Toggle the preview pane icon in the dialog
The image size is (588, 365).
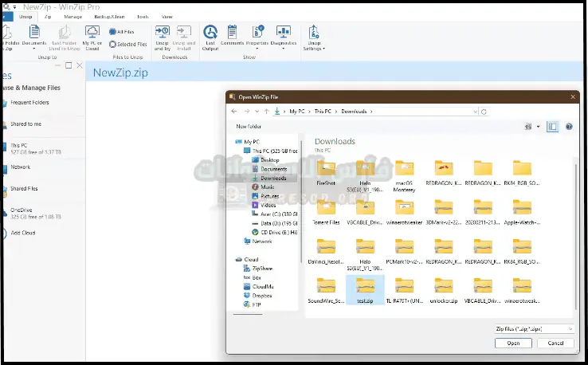coord(552,126)
